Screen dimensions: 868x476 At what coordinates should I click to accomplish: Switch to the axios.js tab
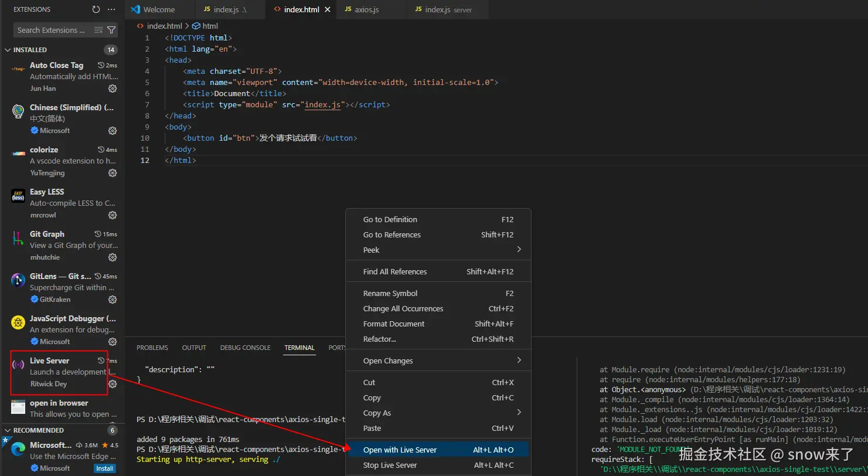(366, 9)
